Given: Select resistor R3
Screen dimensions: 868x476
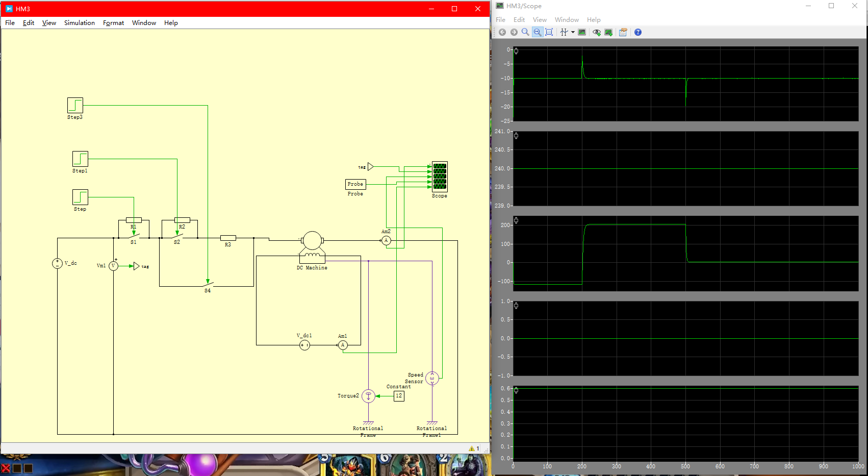Looking at the screenshot, I should 228,238.
